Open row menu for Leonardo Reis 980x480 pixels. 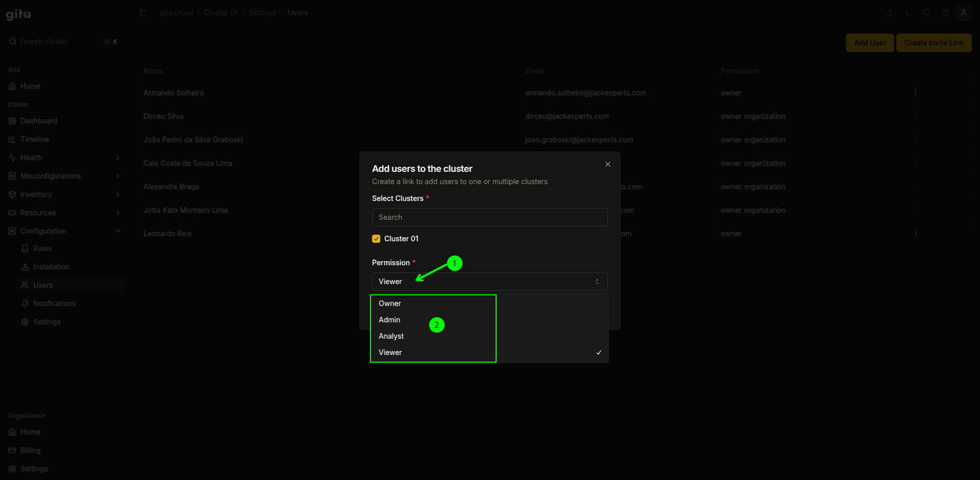(916, 233)
